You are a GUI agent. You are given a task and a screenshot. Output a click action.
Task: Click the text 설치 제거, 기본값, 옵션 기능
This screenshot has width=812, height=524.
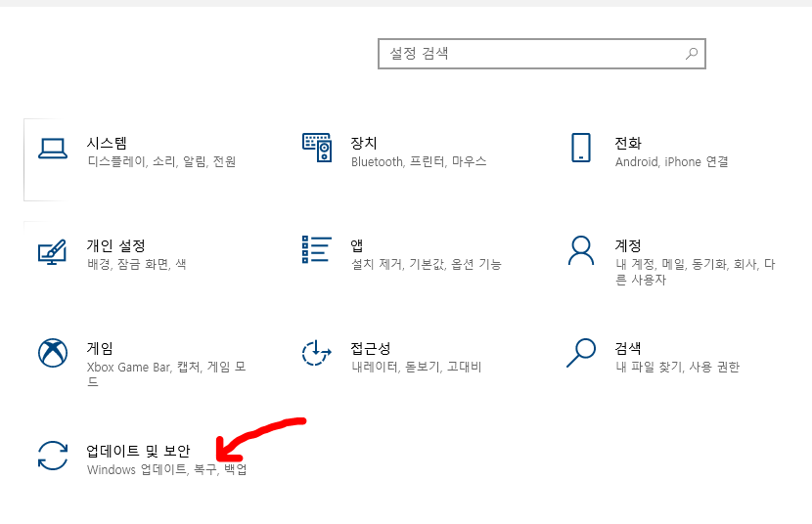pyautogui.click(x=427, y=264)
